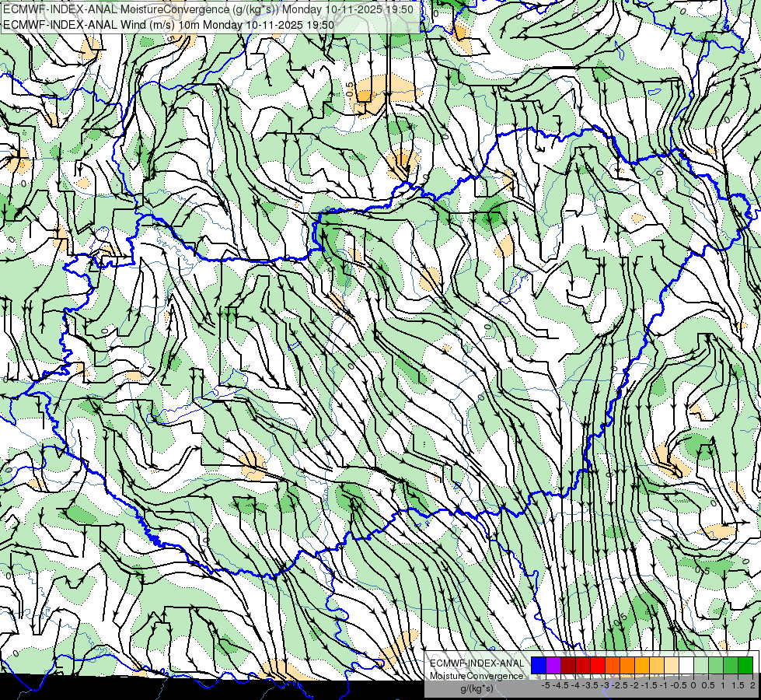The width and height of the screenshot is (761, 700).
Task: Click the light orange swatch ending at -1
Action: coord(657,666)
